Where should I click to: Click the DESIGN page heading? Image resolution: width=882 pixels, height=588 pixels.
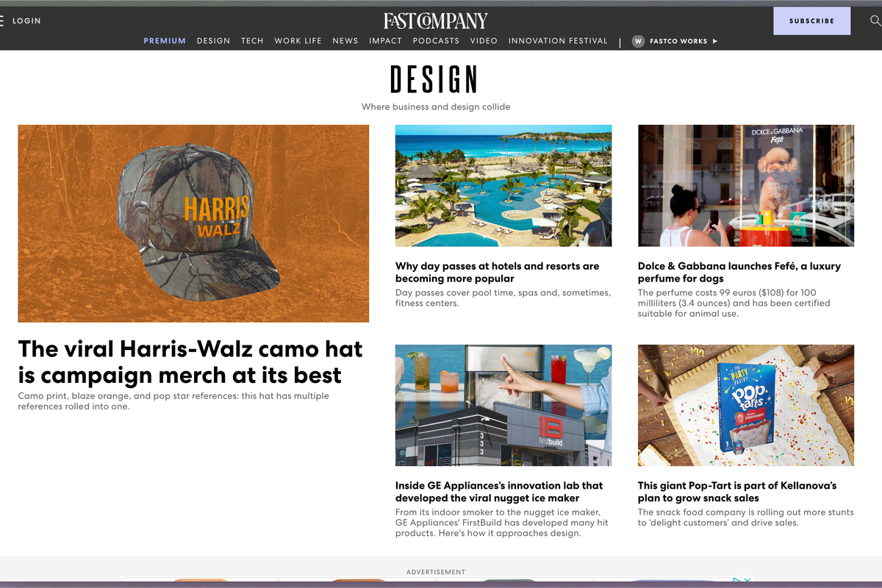pos(434,79)
